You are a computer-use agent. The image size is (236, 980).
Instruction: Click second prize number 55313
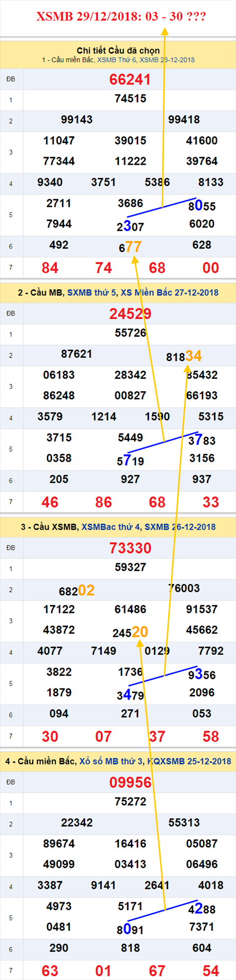(x=184, y=822)
